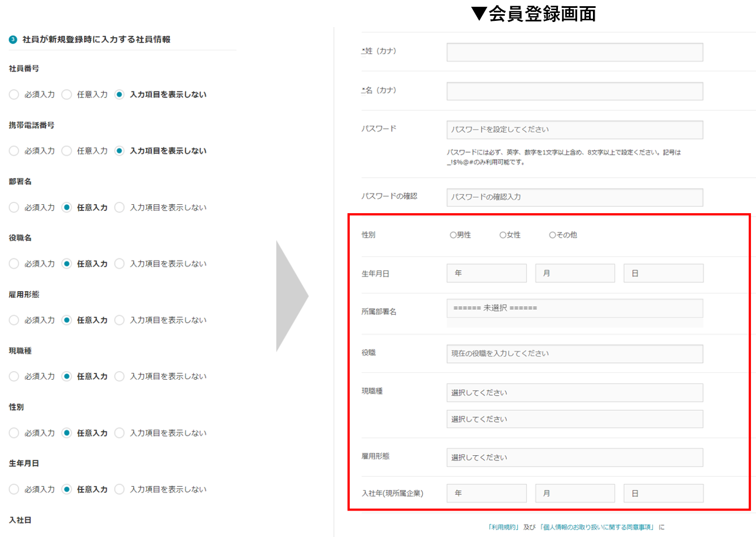Open 個人情報のお取り扱いに関する同意事項 link
Screen dimensions: 756x537
point(597,527)
